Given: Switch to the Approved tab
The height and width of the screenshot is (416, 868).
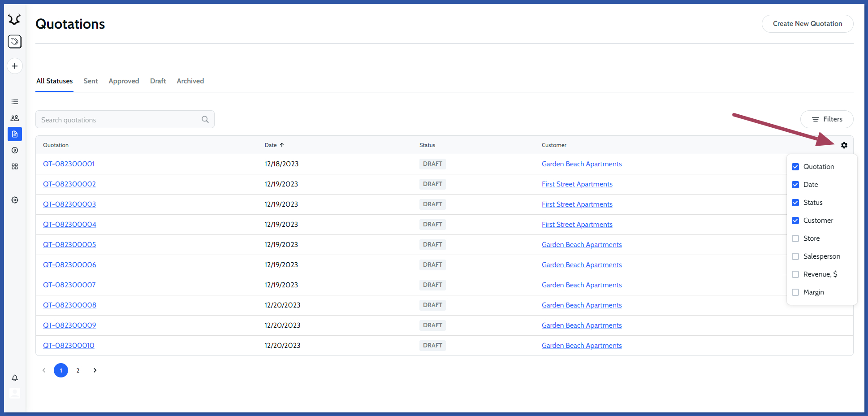Looking at the screenshot, I should tap(124, 81).
